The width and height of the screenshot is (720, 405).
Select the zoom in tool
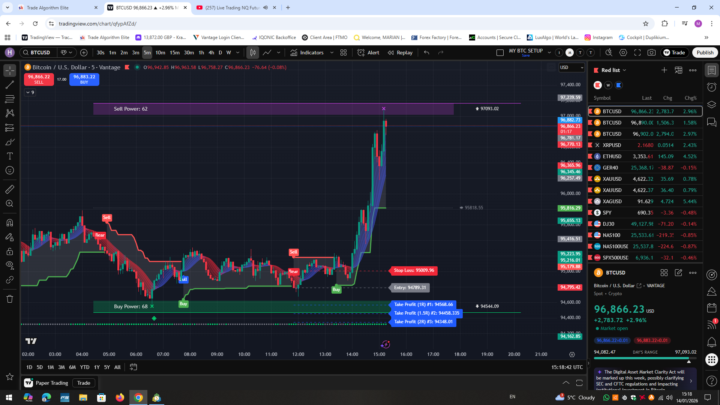pos(10,203)
